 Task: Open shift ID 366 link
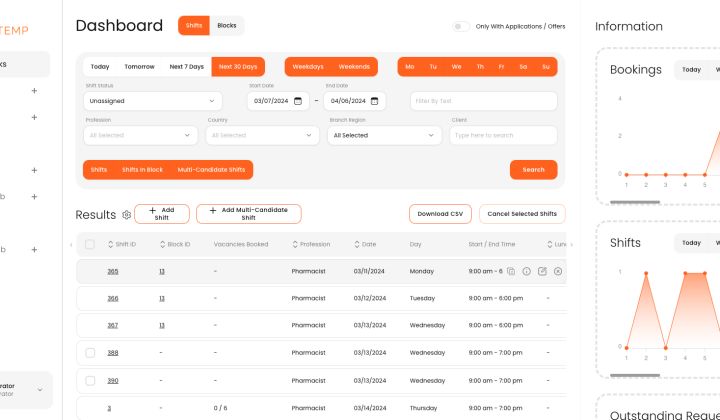[113, 298]
